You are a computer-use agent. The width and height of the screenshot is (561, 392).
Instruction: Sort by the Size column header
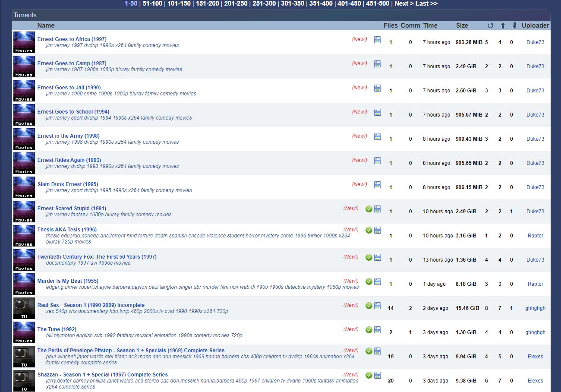tap(462, 25)
